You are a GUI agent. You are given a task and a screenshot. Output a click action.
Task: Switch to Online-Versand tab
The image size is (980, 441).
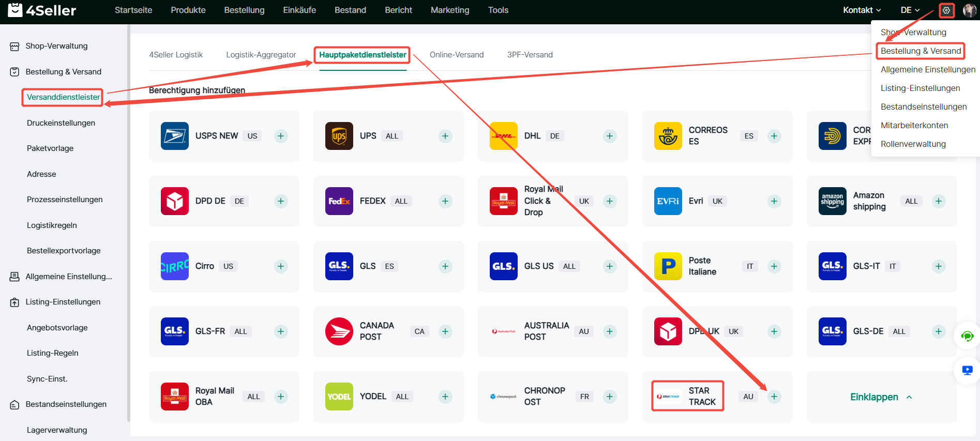tap(457, 55)
